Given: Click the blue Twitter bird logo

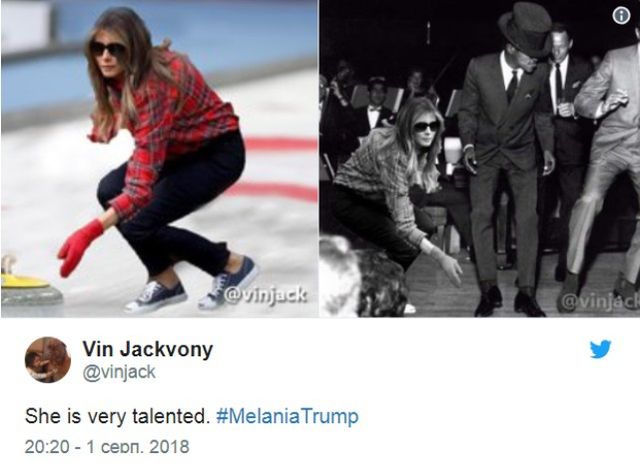Looking at the screenshot, I should pos(600,349).
